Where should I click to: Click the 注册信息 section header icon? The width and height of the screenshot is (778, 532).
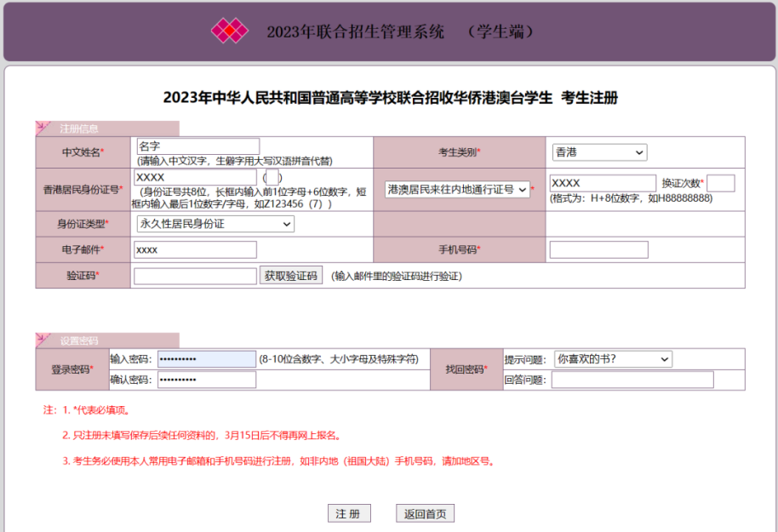coord(44,129)
